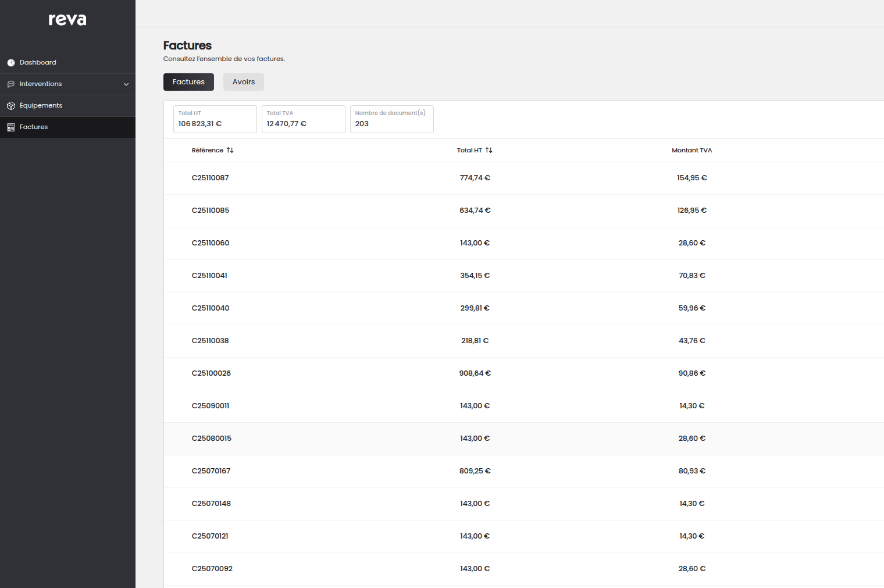Sort by Référence using the arrows icon
The width and height of the screenshot is (884, 588).
point(230,150)
